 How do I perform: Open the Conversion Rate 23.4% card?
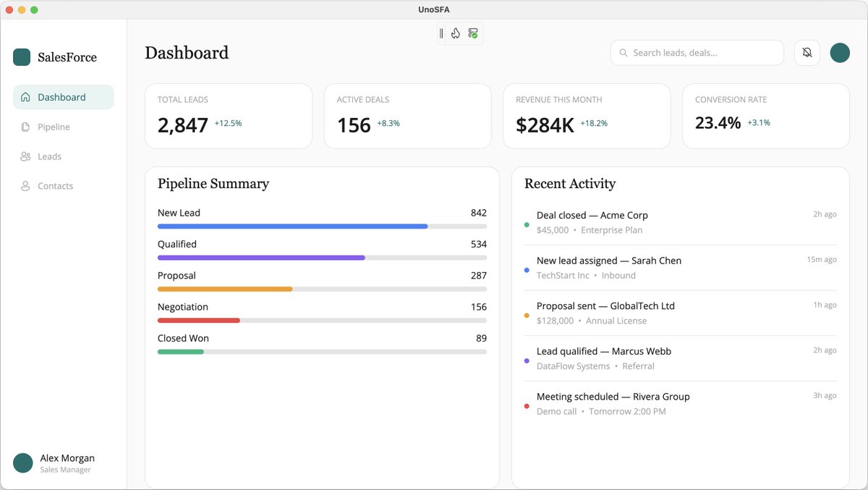766,116
